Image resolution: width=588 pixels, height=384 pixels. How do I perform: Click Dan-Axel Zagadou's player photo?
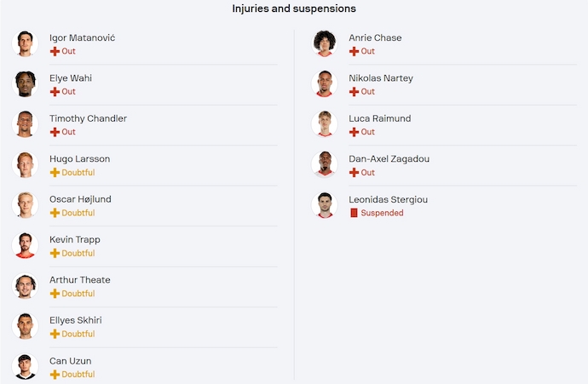pyautogui.click(x=325, y=165)
